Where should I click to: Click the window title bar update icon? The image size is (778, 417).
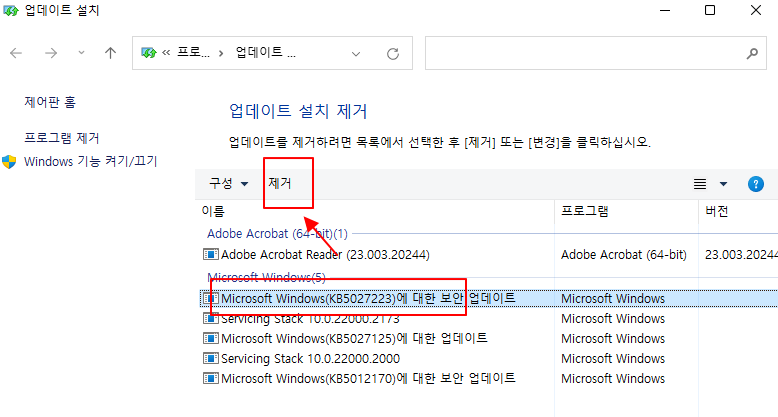coord(11,10)
